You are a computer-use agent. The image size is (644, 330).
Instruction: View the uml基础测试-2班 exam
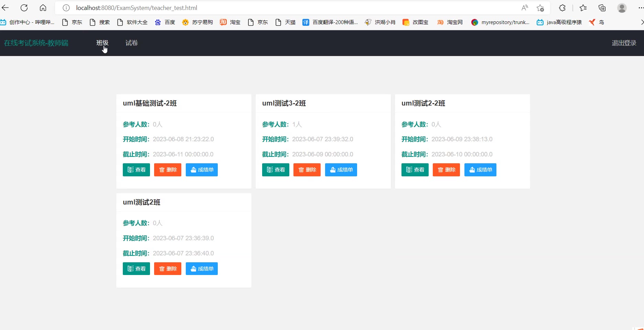tap(136, 170)
